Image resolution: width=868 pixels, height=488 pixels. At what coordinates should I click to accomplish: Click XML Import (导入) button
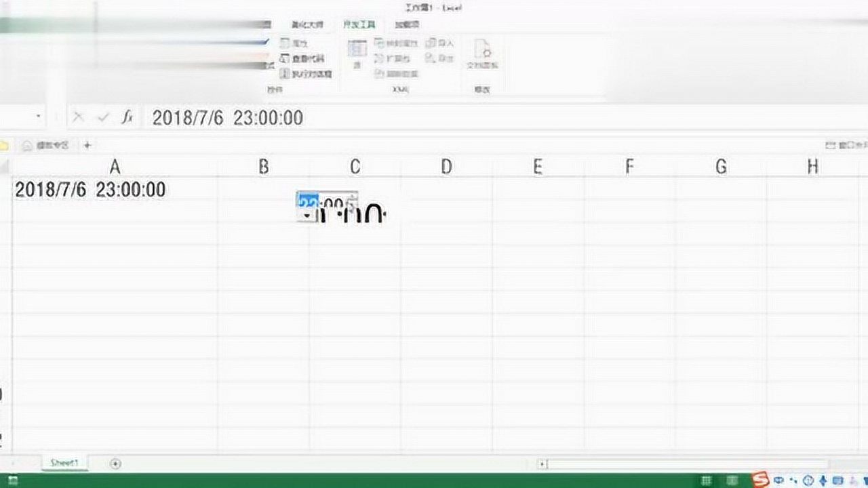pyautogui.click(x=440, y=43)
